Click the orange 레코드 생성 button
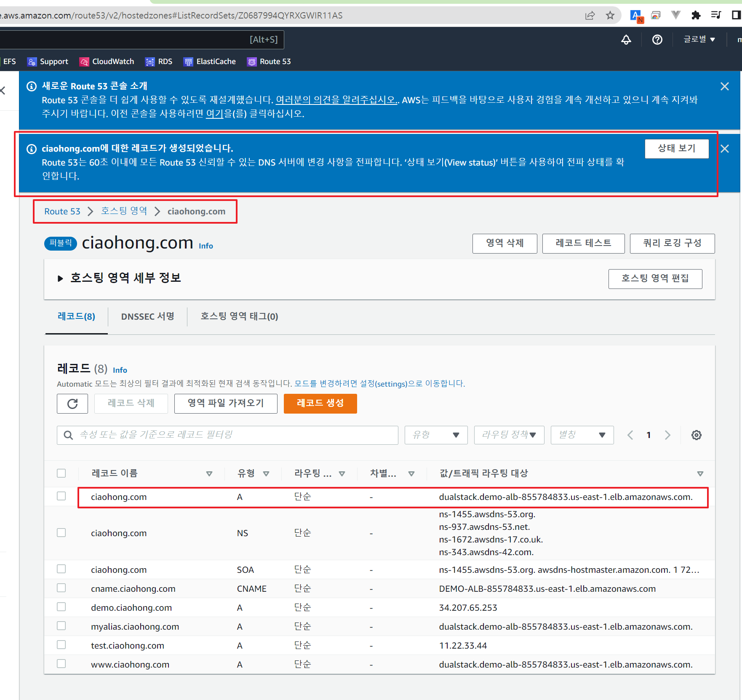The image size is (742, 700). click(320, 404)
